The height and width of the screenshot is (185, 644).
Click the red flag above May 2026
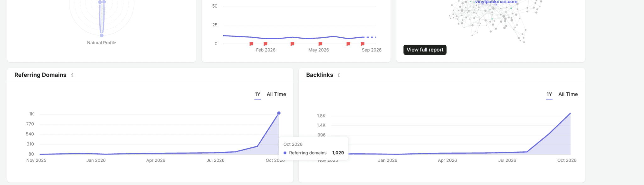point(320,44)
